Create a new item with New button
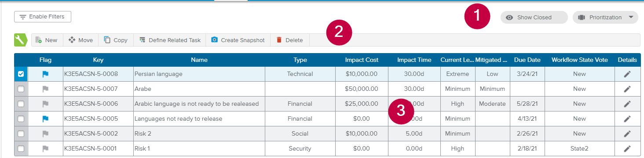The width and height of the screenshot is (644, 158). [x=47, y=40]
